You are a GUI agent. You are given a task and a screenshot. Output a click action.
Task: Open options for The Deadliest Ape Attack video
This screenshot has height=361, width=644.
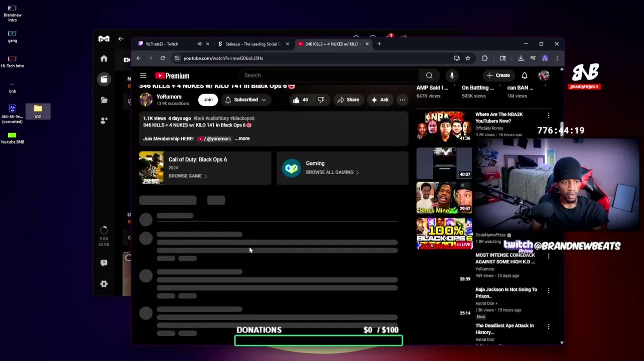click(549, 326)
